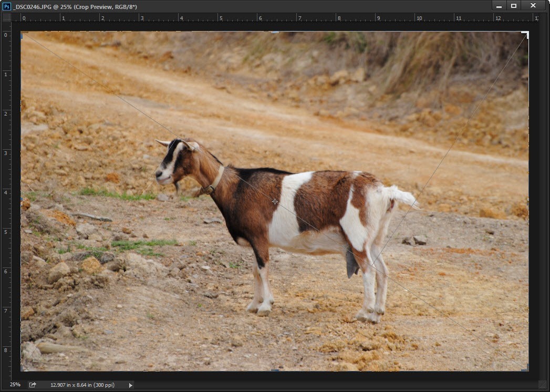Image resolution: width=550 pixels, height=392 pixels.
Task: Click the bottom-middle crop edge handle
Action: pyautogui.click(x=275, y=370)
